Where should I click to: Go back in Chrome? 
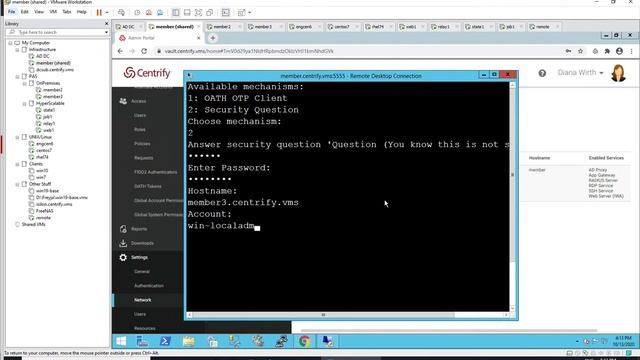pyautogui.click(x=120, y=51)
